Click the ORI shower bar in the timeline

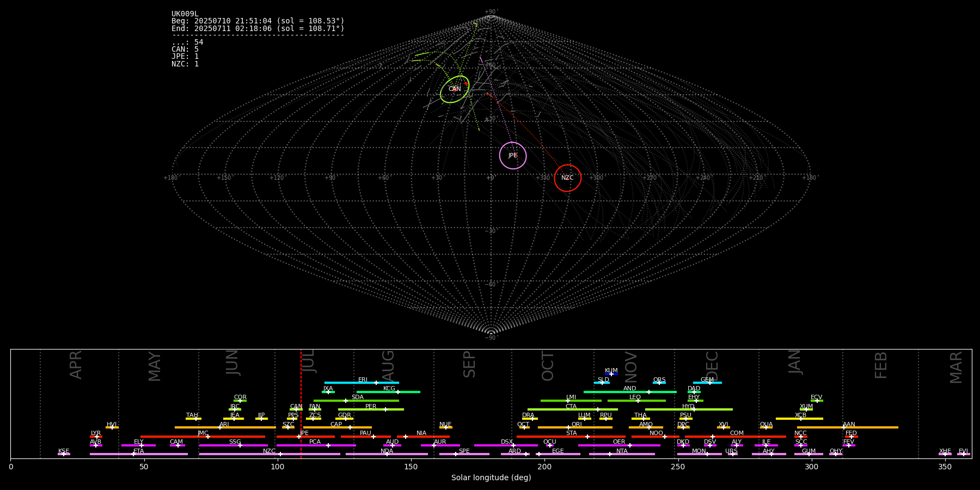575,427
